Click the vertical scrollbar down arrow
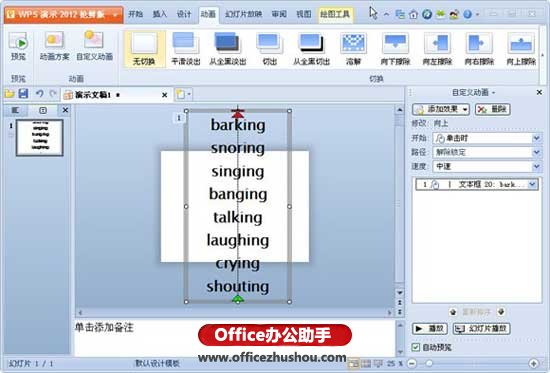The height and width of the screenshot is (373, 550). [400, 293]
